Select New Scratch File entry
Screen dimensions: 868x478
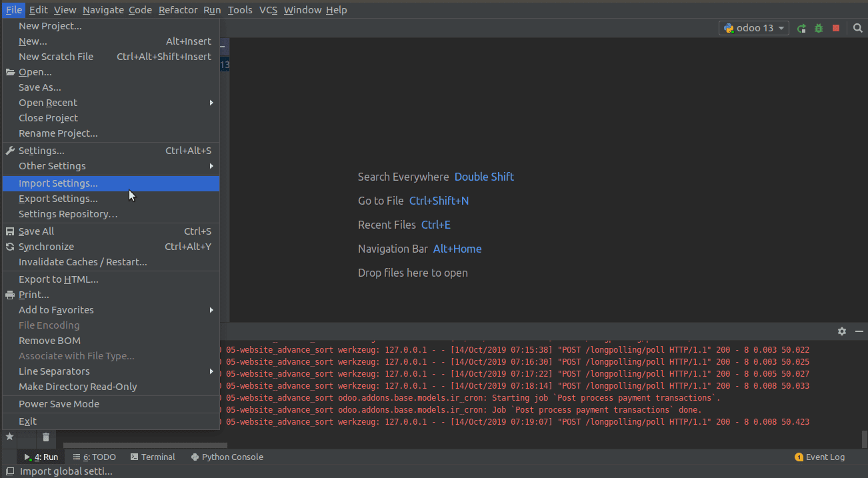111,57
